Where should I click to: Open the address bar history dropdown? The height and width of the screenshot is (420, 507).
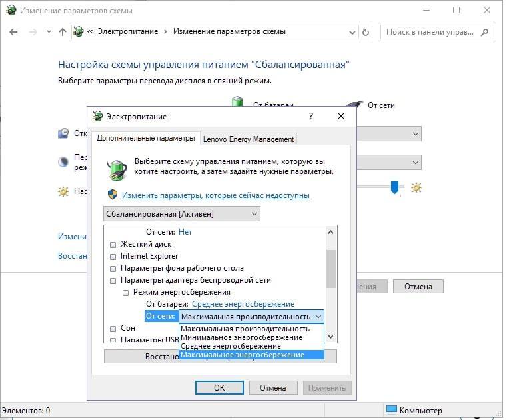point(352,33)
